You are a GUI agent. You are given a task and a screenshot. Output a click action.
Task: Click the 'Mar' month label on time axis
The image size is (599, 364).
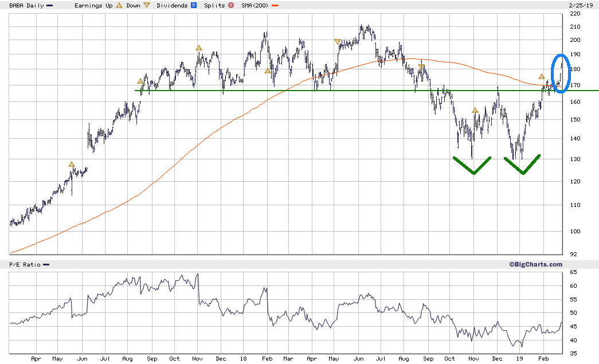(288, 359)
